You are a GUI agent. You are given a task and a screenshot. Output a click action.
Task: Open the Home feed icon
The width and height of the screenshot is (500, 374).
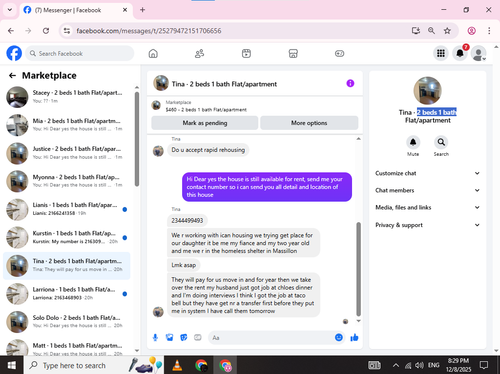(x=153, y=53)
